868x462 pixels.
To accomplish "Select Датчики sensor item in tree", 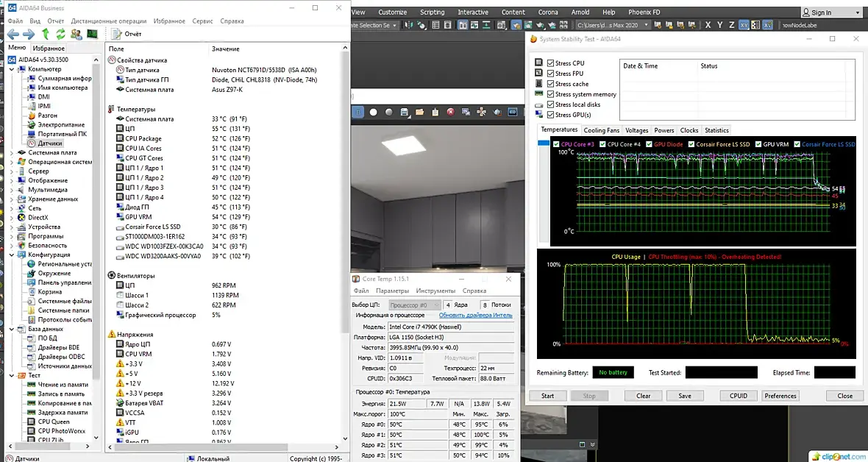I will point(49,143).
